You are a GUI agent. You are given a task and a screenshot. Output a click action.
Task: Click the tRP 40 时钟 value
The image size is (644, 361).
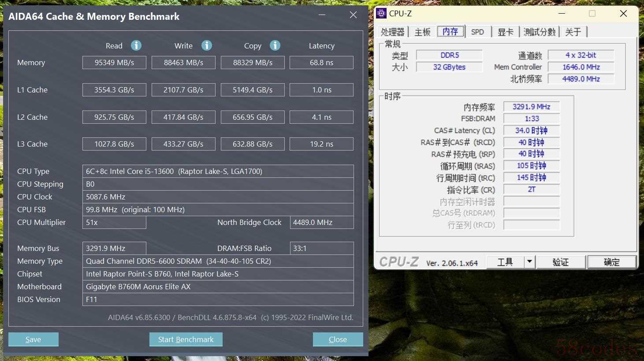[532, 154]
